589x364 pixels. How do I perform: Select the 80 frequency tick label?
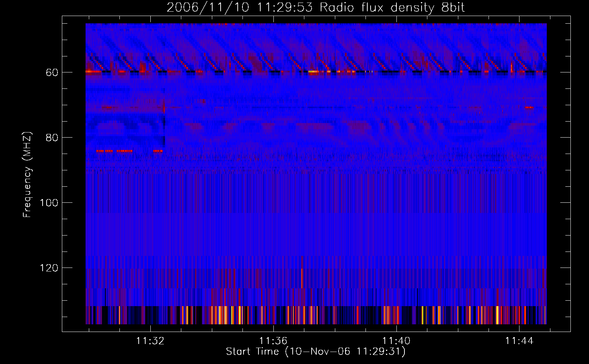point(52,138)
